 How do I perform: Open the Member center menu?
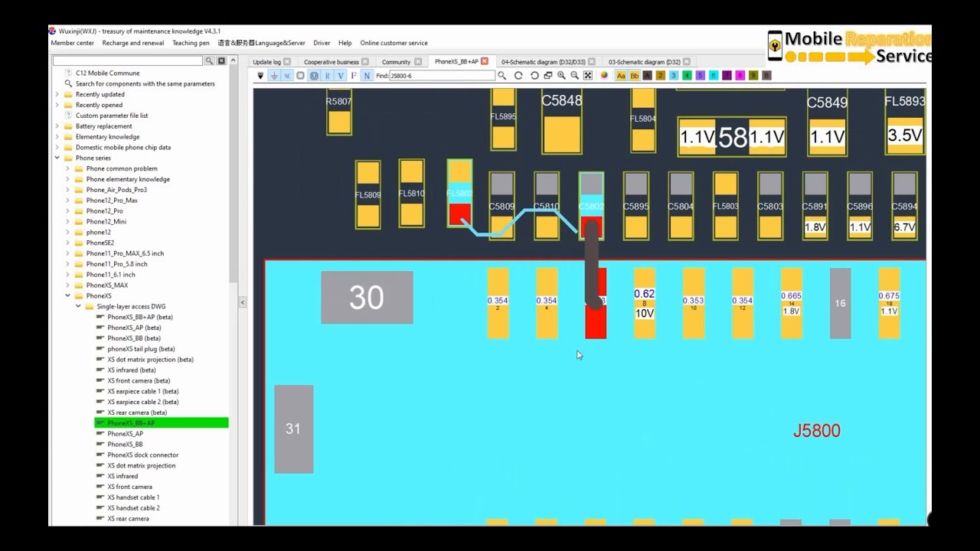73,43
